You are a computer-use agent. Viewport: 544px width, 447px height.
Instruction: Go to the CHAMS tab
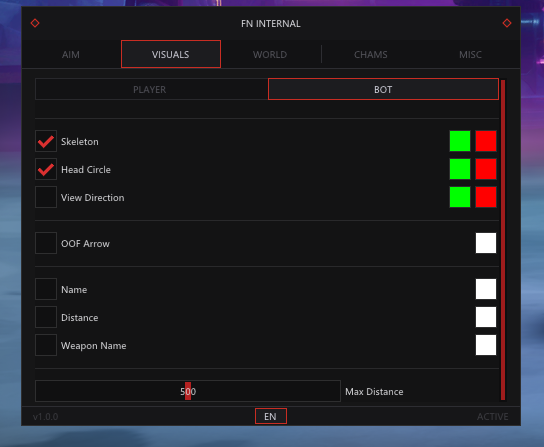point(371,54)
